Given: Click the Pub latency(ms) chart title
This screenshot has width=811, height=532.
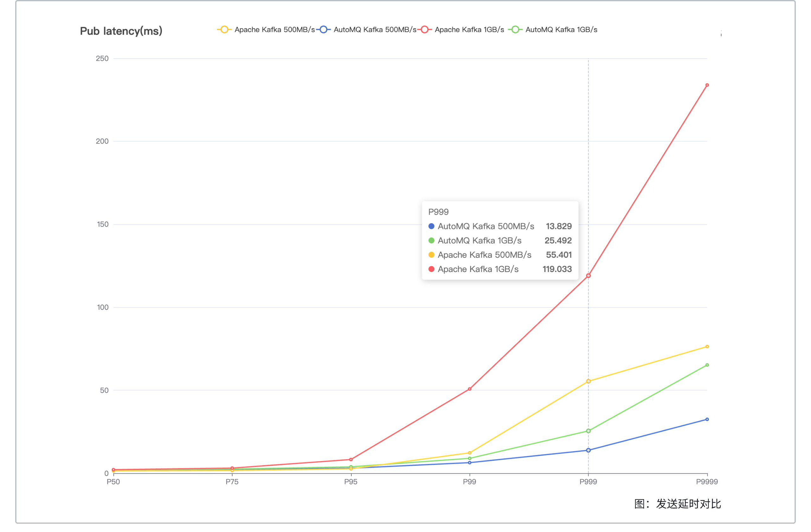Looking at the screenshot, I should 121,31.
